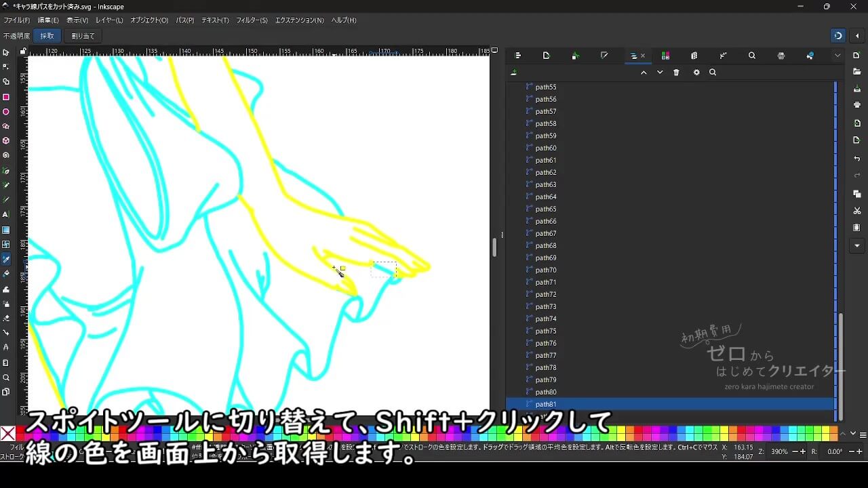Delete selected layer with trash icon
This screenshot has width=868, height=488.
pyautogui.click(x=676, y=73)
